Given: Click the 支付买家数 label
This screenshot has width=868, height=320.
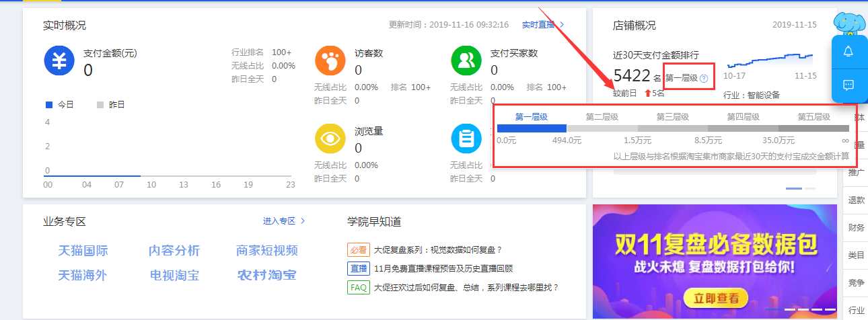Looking at the screenshot, I should (x=514, y=53).
